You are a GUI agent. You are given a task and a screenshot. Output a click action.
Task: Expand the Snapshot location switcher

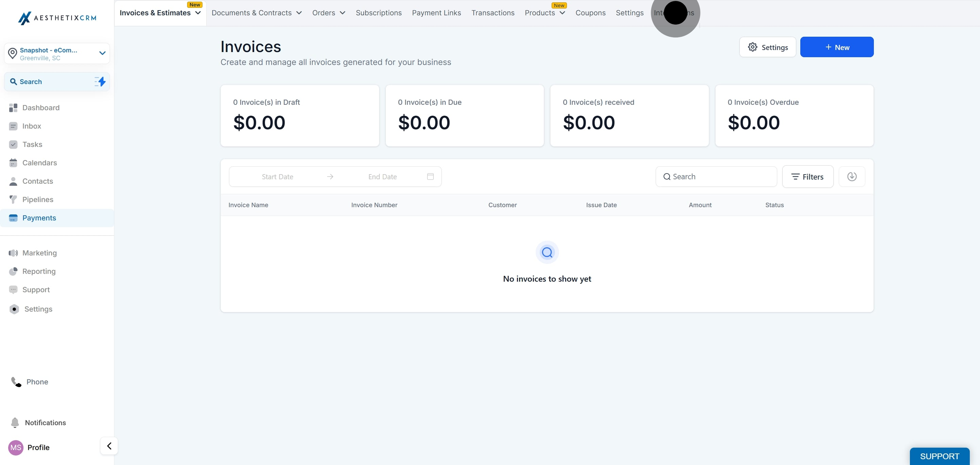point(102,53)
